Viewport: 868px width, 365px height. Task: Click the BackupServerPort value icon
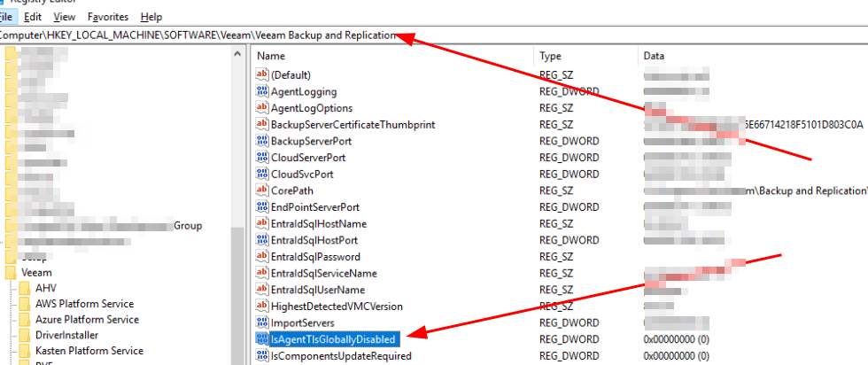(x=262, y=141)
